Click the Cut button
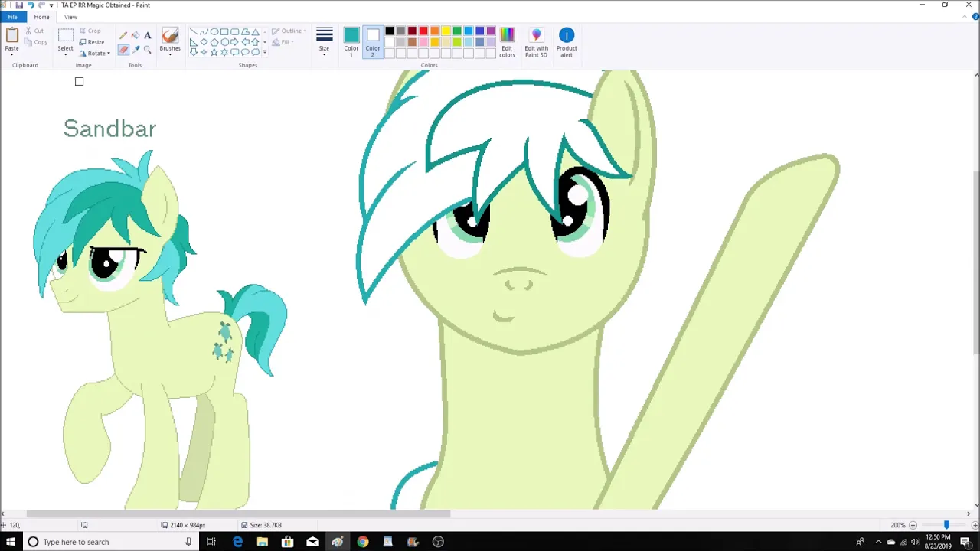The height and width of the screenshot is (551, 980). tap(34, 31)
